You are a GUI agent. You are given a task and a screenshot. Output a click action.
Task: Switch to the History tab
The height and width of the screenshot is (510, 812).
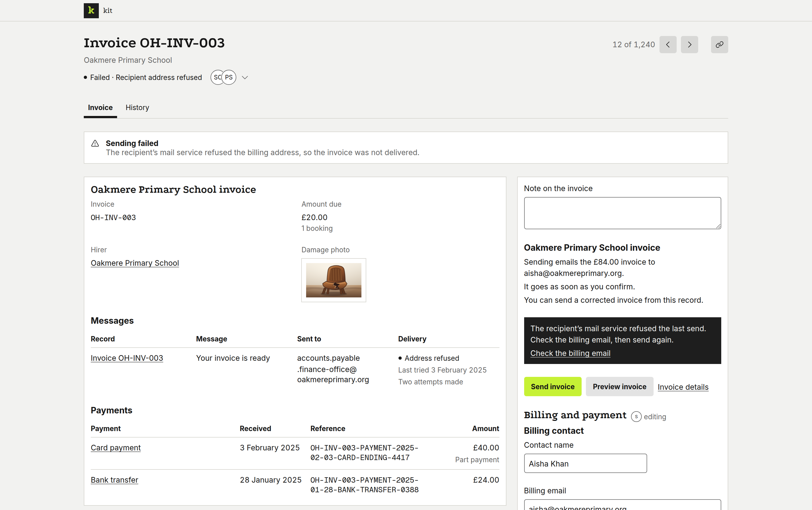[137, 108]
